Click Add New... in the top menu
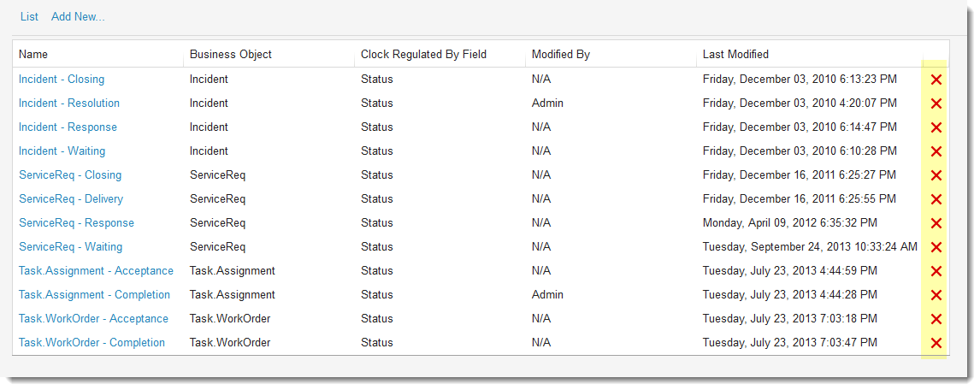Viewport: 980px width, 390px height. pyautogui.click(x=78, y=16)
